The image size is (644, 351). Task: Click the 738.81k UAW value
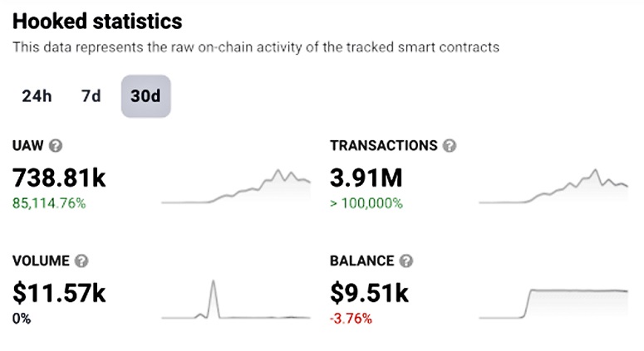59,176
